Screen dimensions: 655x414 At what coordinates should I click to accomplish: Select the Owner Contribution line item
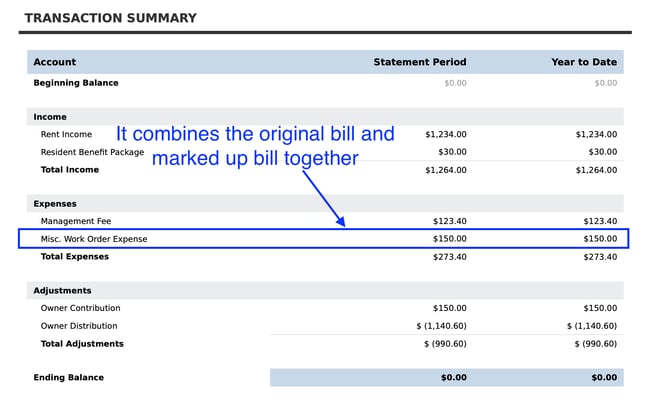point(80,308)
